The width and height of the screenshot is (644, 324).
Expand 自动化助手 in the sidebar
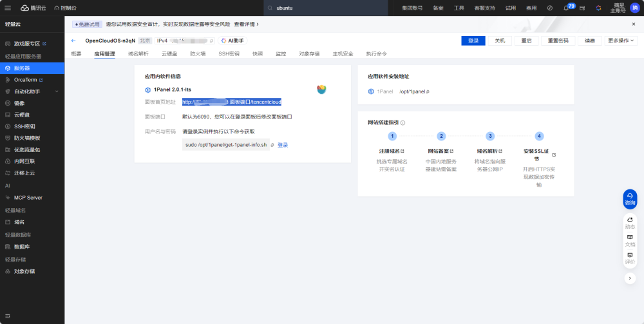click(32, 91)
